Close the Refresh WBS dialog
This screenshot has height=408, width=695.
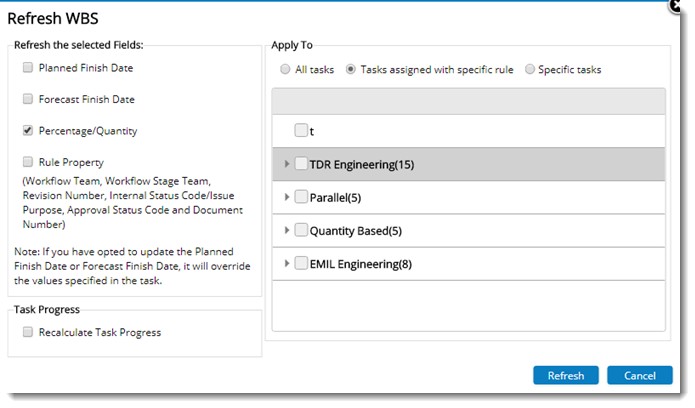pos(675,5)
